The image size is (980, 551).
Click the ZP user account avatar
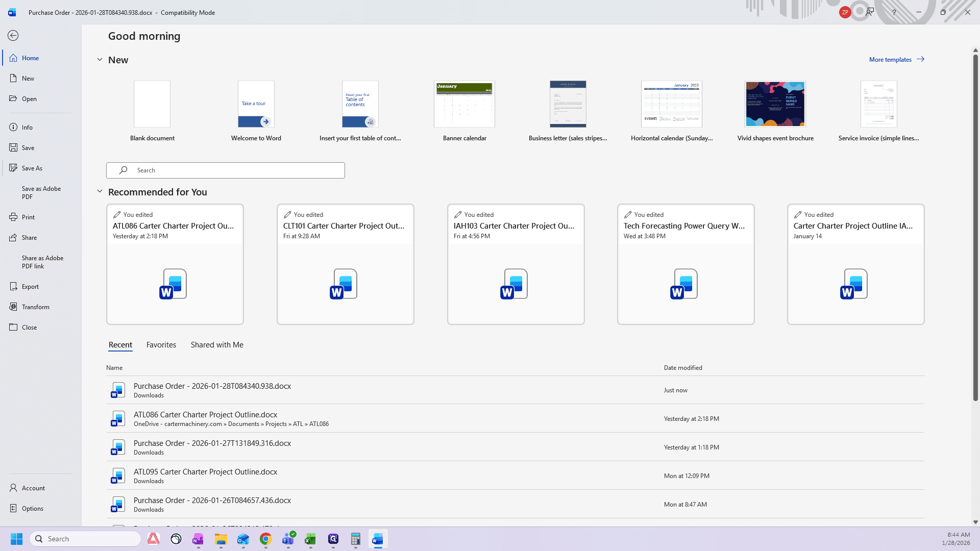pos(845,12)
